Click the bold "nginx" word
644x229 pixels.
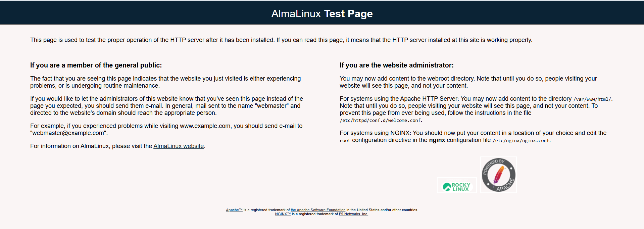(437, 140)
